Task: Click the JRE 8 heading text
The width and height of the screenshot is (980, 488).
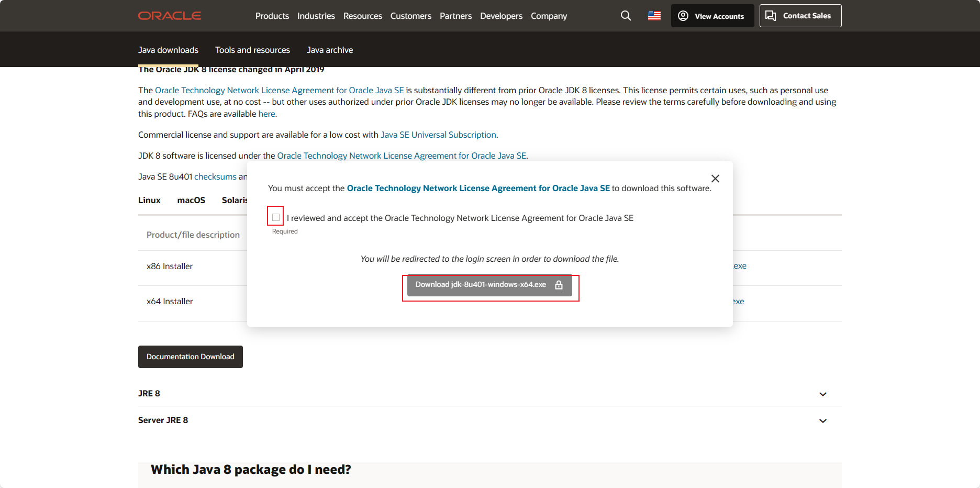Action: (149, 393)
